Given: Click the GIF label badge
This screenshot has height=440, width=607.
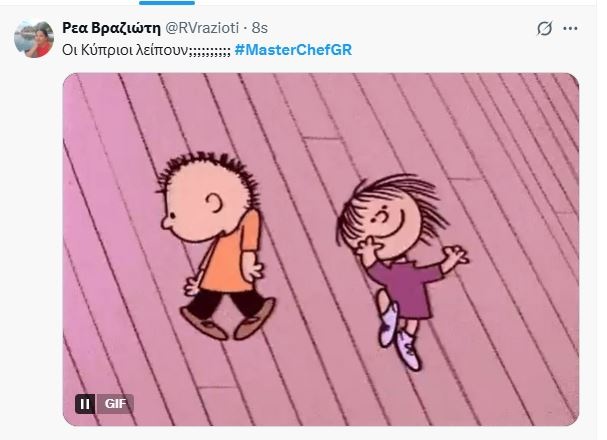Looking at the screenshot, I should point(115,404).
